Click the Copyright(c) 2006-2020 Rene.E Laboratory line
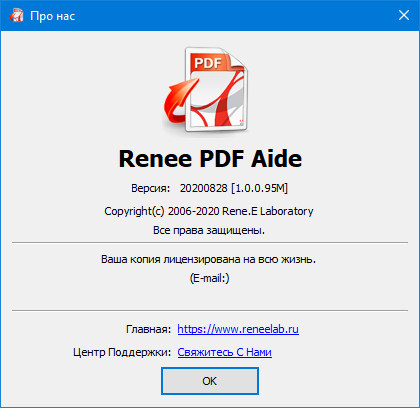This screenshot has height=408, width=420. click(209, 211)
